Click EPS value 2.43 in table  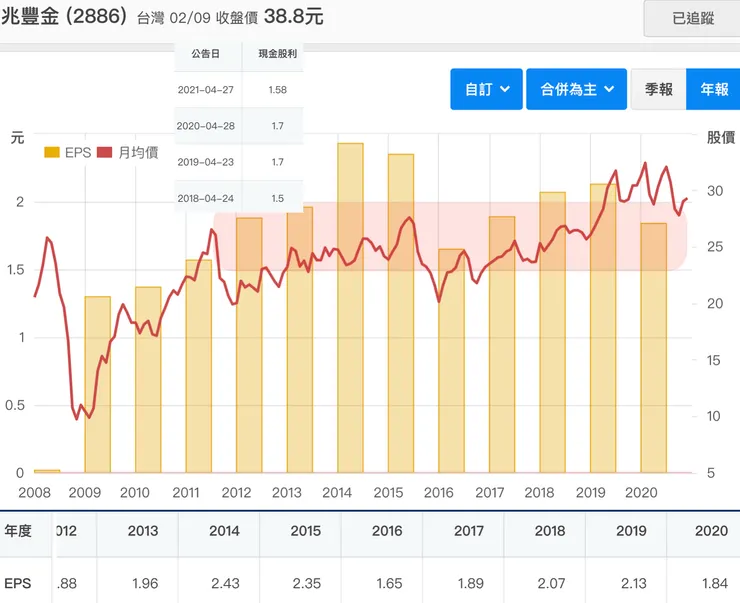(225, 584)
